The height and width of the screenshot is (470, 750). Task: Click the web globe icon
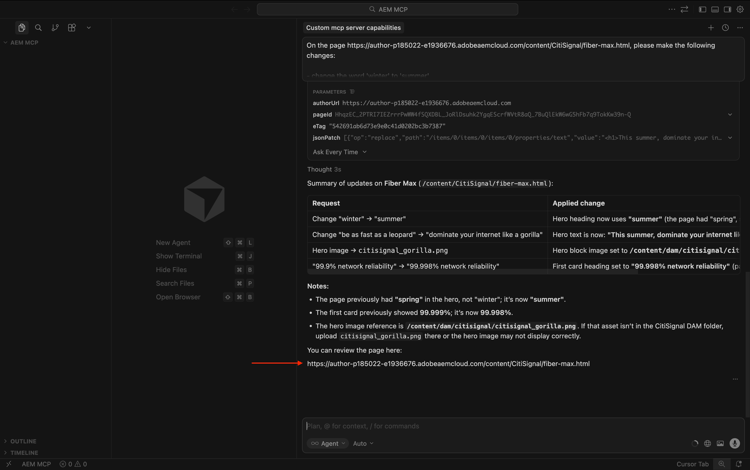tap(707, 444)
